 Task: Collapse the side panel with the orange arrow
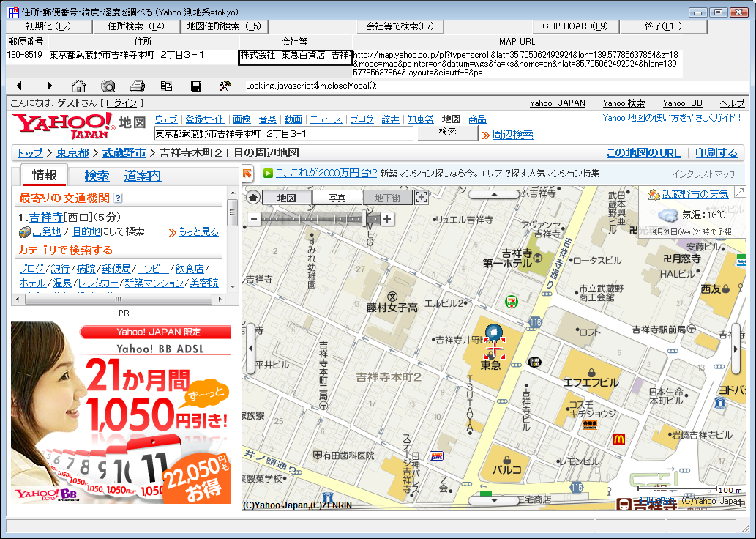tap(247, 174)
